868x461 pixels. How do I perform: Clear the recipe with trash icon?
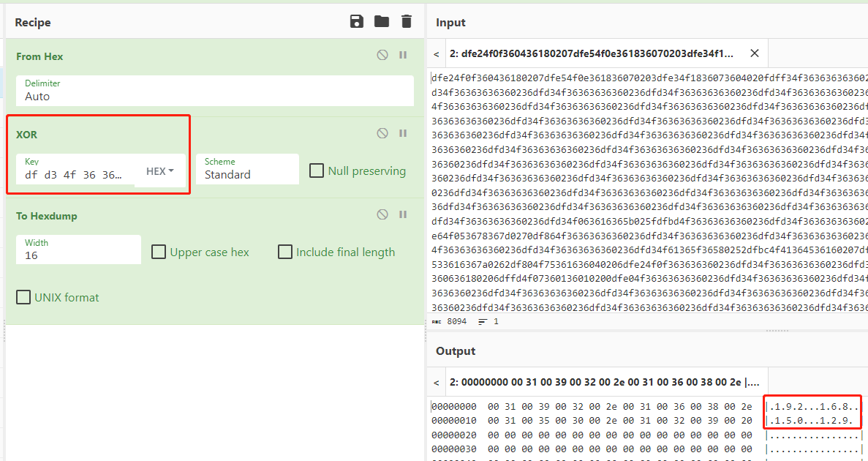click(407, 22)
